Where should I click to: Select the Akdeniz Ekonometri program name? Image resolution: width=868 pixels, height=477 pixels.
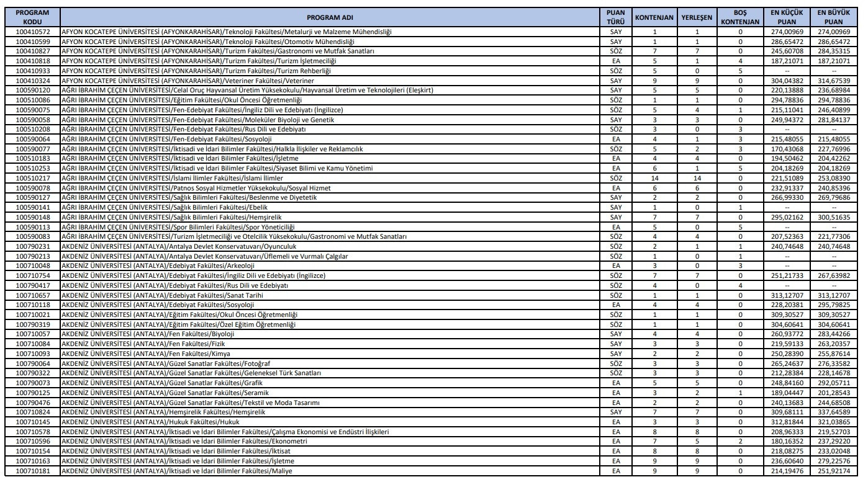184,442
